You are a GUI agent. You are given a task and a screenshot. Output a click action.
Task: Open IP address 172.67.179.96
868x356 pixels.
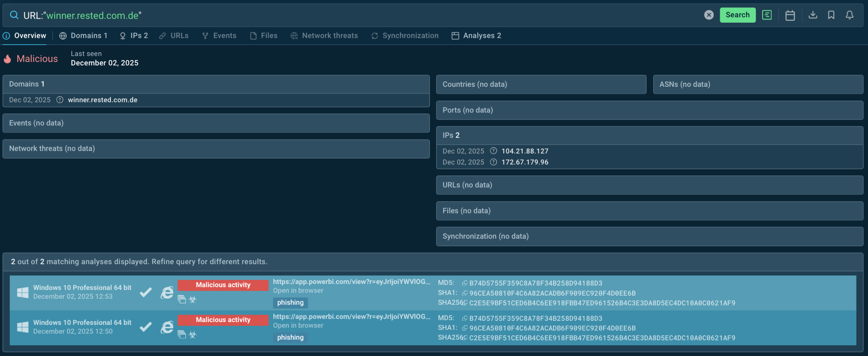(x=525, y=162)
